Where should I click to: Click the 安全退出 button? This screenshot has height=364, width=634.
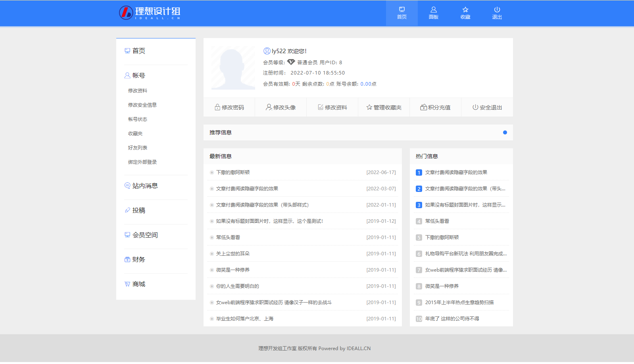click(x=487, y=107)
